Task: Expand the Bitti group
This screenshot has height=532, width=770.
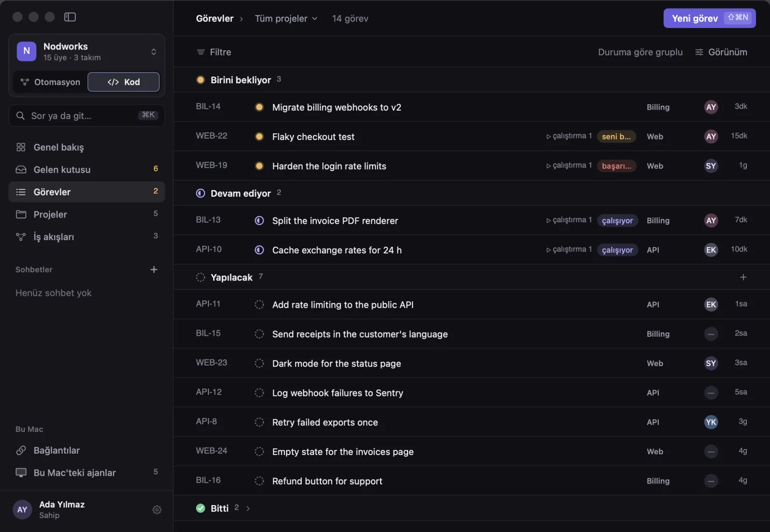Action: click(x=248, y=508)
